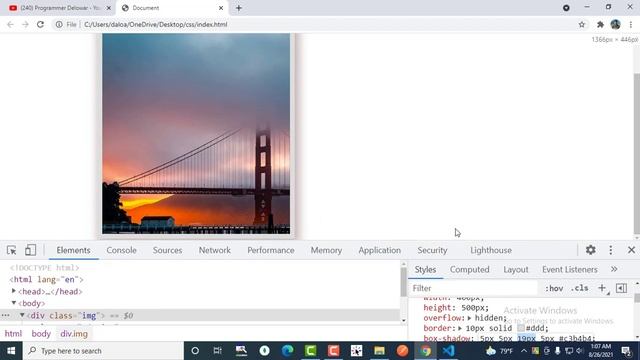
Task: Close the Document tab
Action: pos(221,8)
